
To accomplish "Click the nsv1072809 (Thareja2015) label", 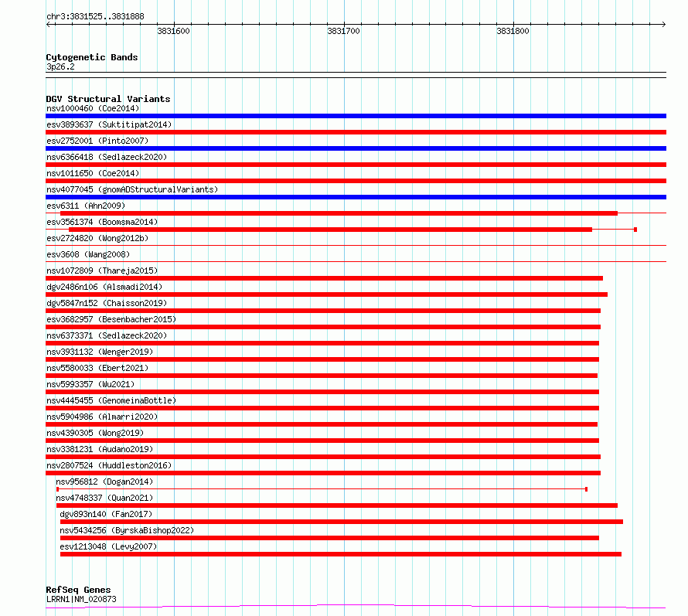I will (x=102, y=271).
